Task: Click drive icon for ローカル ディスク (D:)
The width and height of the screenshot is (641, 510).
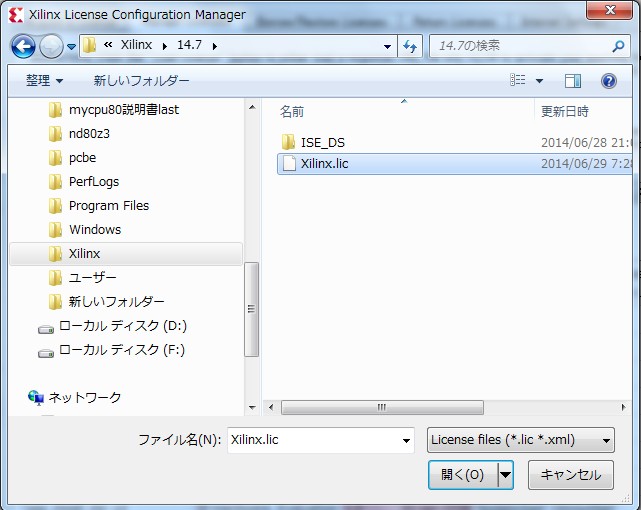Action: (46, 329)
